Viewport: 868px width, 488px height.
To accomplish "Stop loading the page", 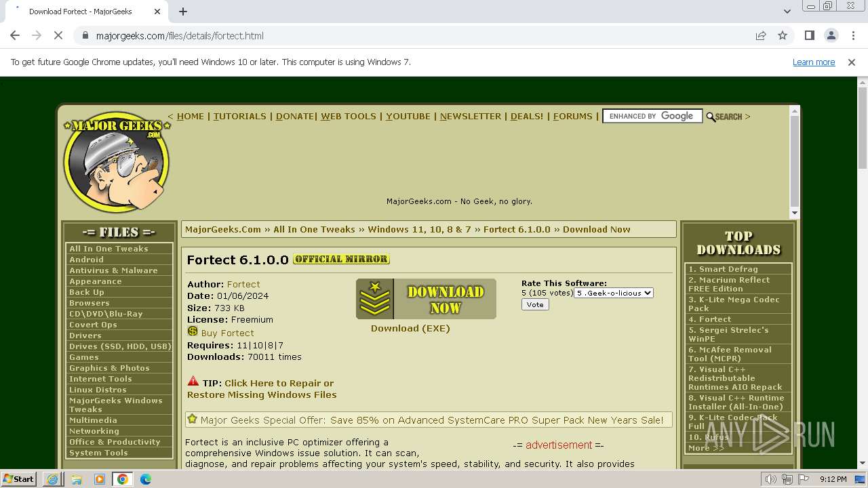I will tap(58, 36).
